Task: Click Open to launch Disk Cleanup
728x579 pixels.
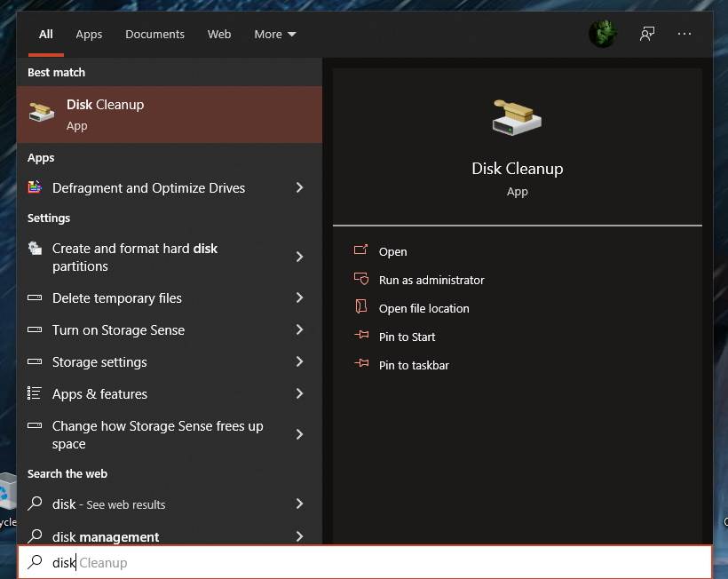Action: (x=393, y=251)
